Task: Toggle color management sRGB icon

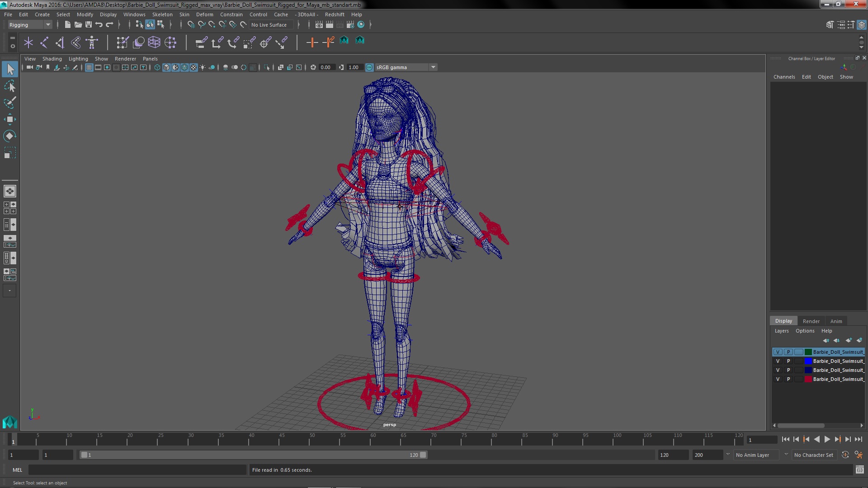Action: (x=369, y=67)
